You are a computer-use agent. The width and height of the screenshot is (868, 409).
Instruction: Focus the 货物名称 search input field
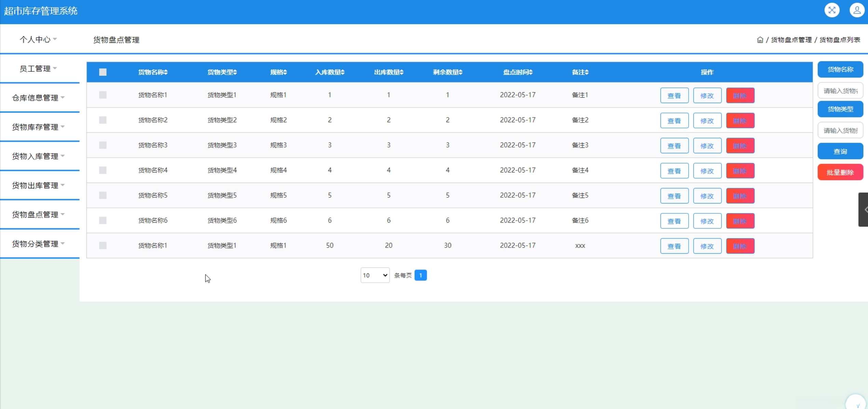[840, 91]
